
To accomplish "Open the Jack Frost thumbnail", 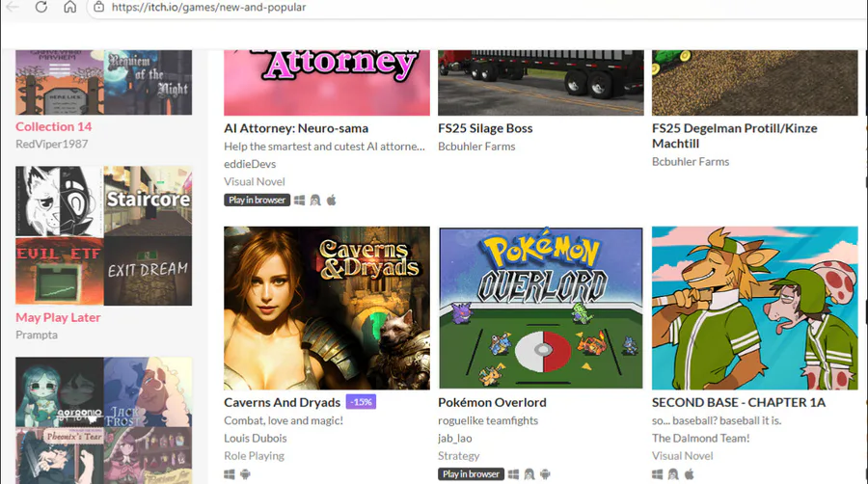I will (x=149, y=392).
